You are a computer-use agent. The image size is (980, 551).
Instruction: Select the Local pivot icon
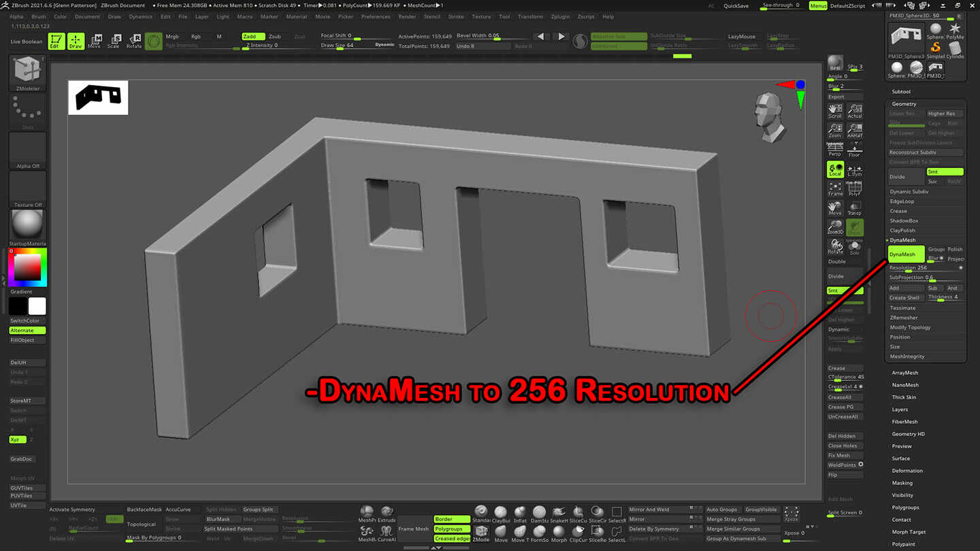pos(835,169)
